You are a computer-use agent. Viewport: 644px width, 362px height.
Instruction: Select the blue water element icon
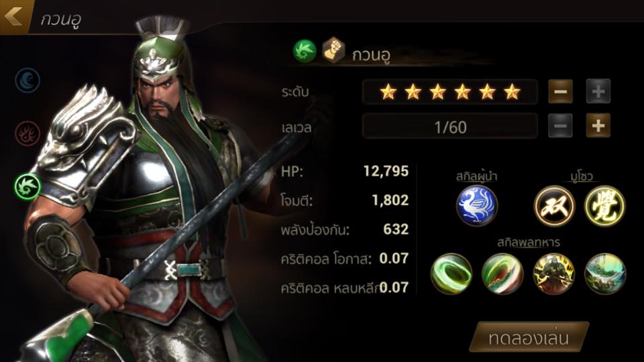(x=28, y=80)
